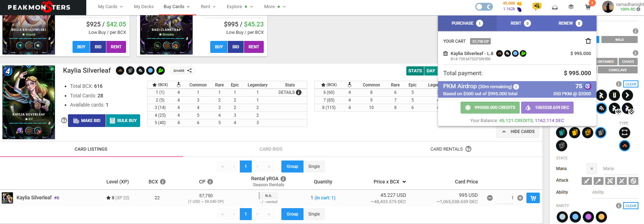The width and height of the screenshot is (644, 224).
Task: Click MAKE BID button
Action: [87, 121]
